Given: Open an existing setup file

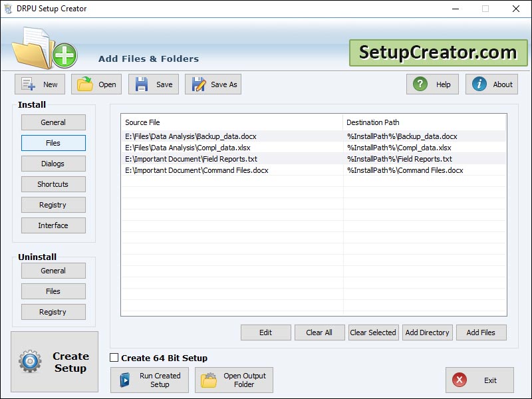Looking at the screenshot, I should click(x=96, y=84).
